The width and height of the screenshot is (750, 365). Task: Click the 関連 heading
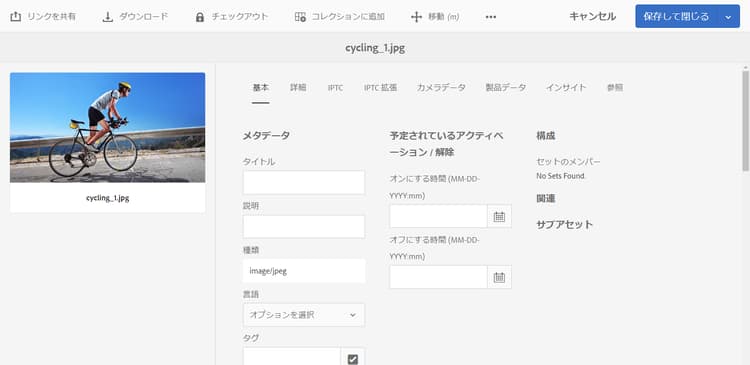coord(546,199)
